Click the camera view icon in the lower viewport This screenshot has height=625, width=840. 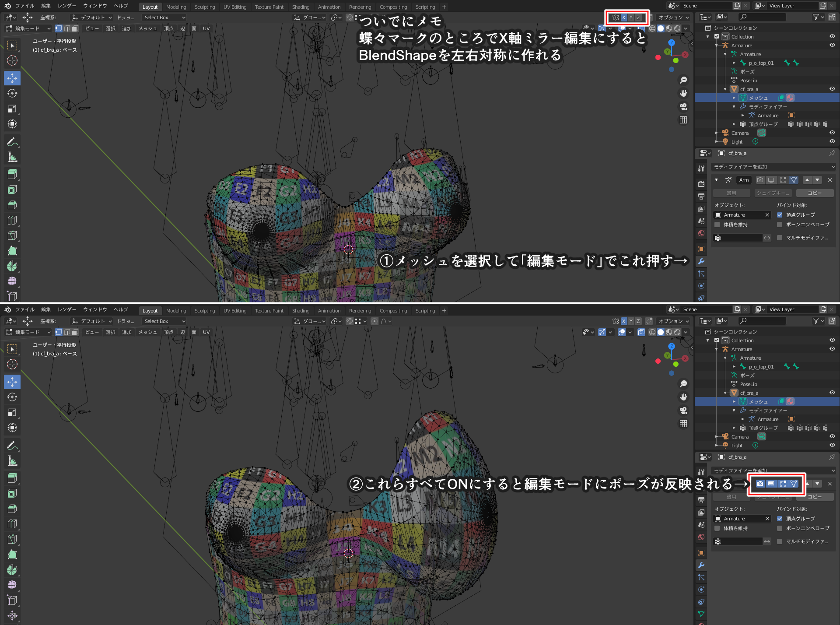[683, 411]
